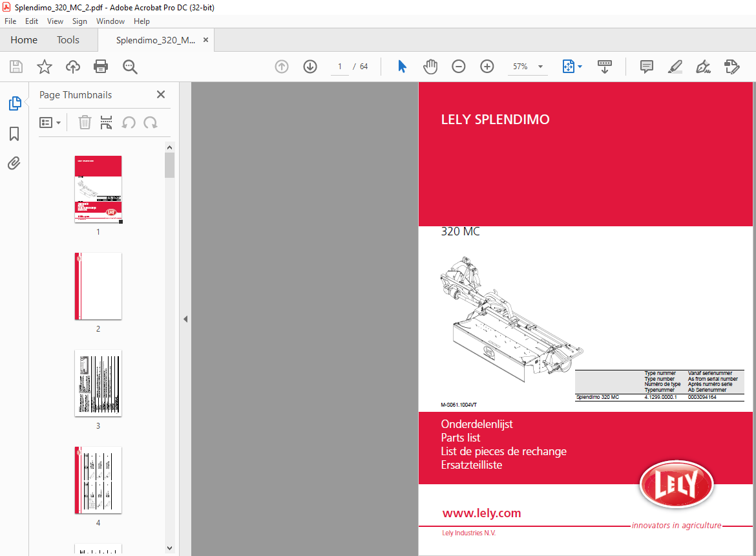This screenshot has width=756, height=556.
Task: Open the Edit menu
Action: (32, 21)
